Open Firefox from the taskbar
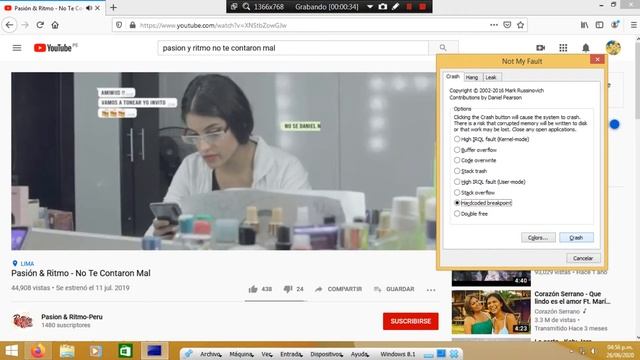The width and height of the screenshot is (640, 360). click(38, 351)
